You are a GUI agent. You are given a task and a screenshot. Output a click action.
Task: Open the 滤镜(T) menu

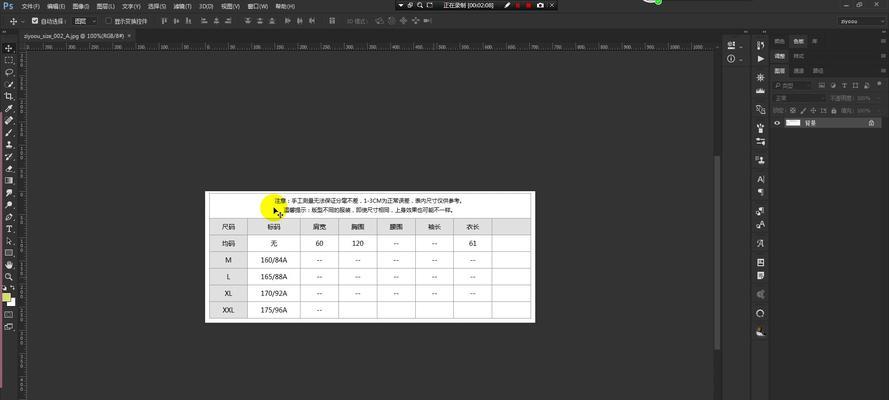182,6
